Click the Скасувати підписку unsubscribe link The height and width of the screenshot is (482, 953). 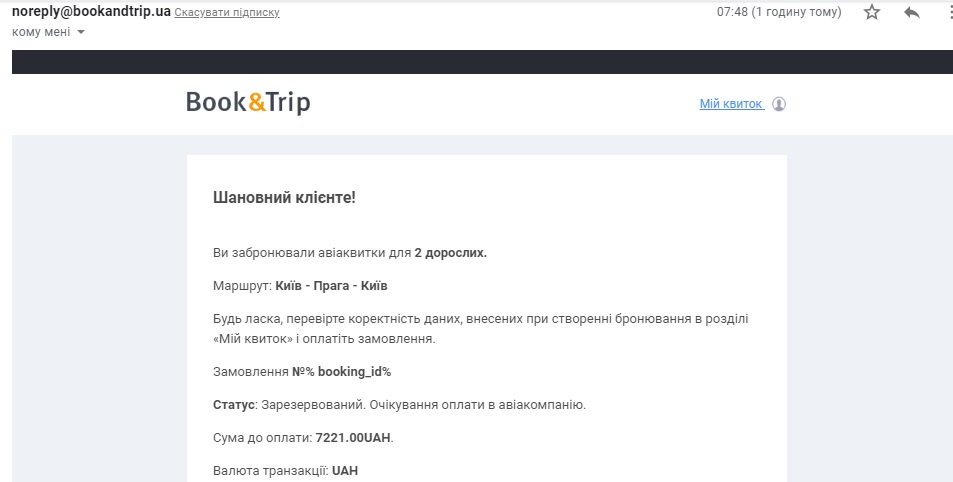pyautogui.click(x=227, y=13)
